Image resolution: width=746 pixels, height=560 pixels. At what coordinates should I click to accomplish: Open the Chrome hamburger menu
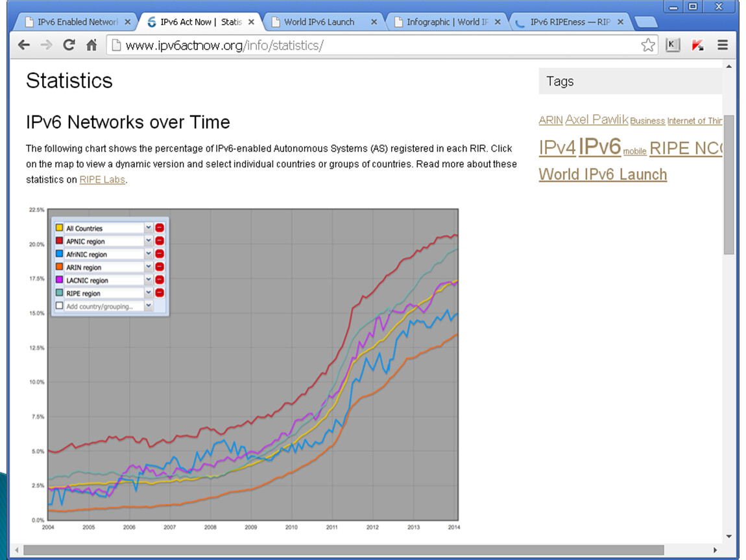point(723,45)
